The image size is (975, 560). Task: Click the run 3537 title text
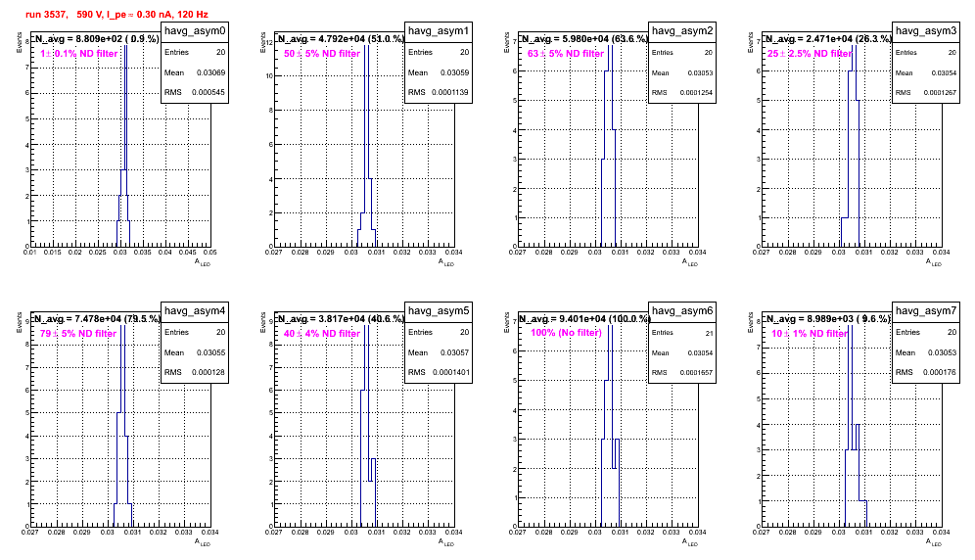[116, 14]
